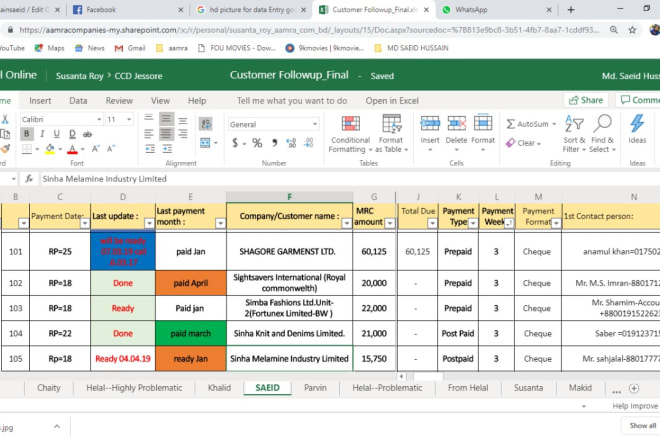Open the View ribbon tab
The width and height of the screenshot is (660, 440).
(160, 101)
